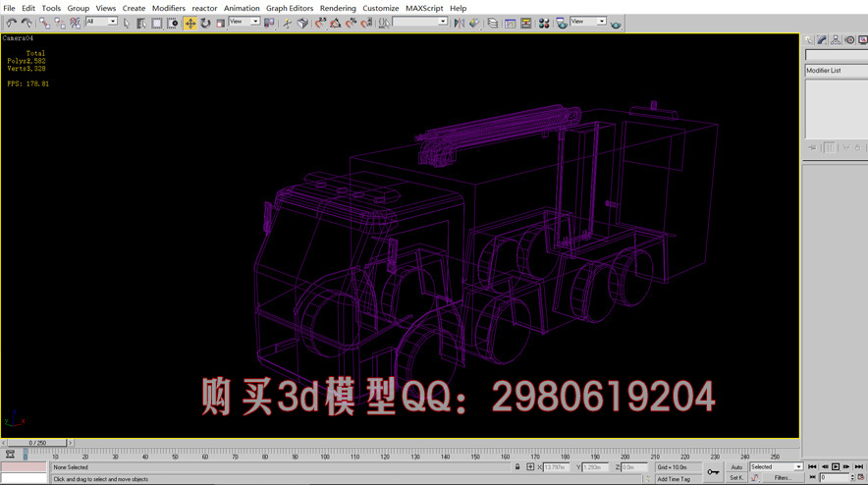This screenshot has height=485, width=868.
Task: Open Time Configuration icon
Action: click(x=861, y=477)
